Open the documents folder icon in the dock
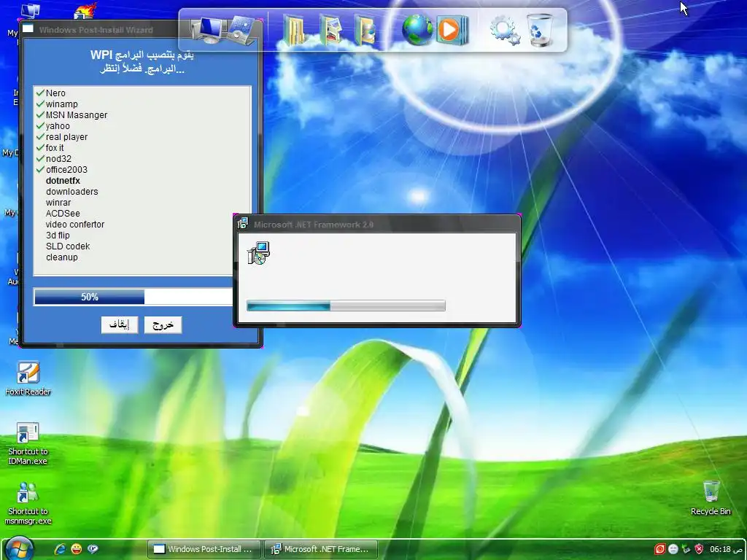 295,29
